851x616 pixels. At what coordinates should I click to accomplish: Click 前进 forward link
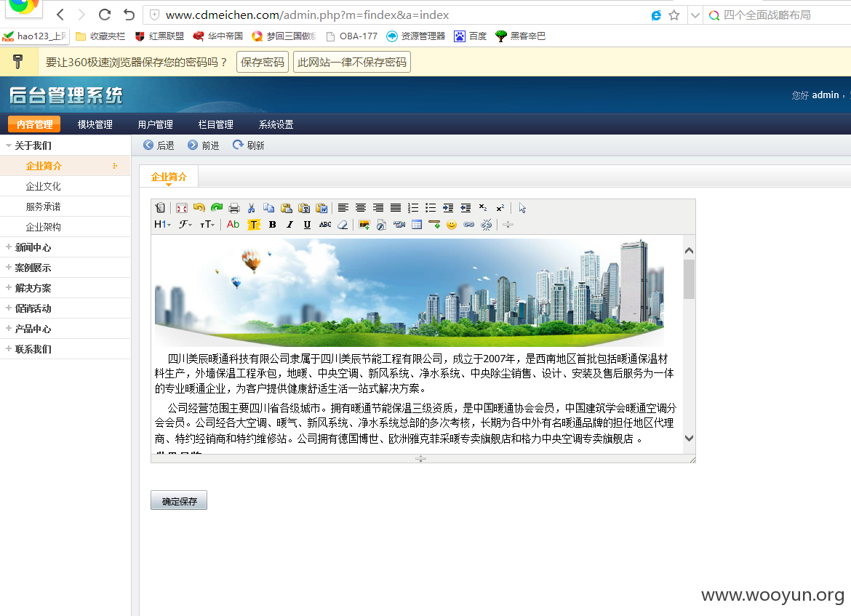pos(204,145)
